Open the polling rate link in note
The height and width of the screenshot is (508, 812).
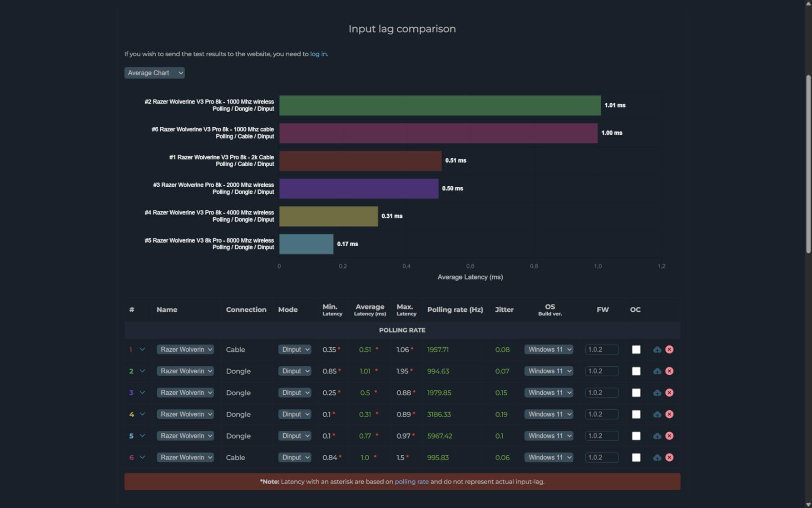[x=411, y=482]
